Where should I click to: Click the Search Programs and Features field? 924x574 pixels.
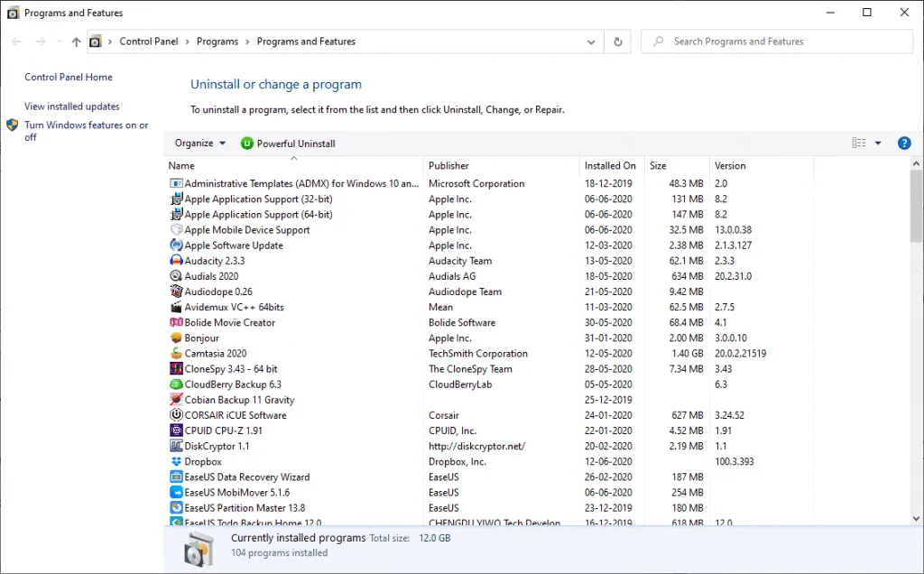[777, 42]
